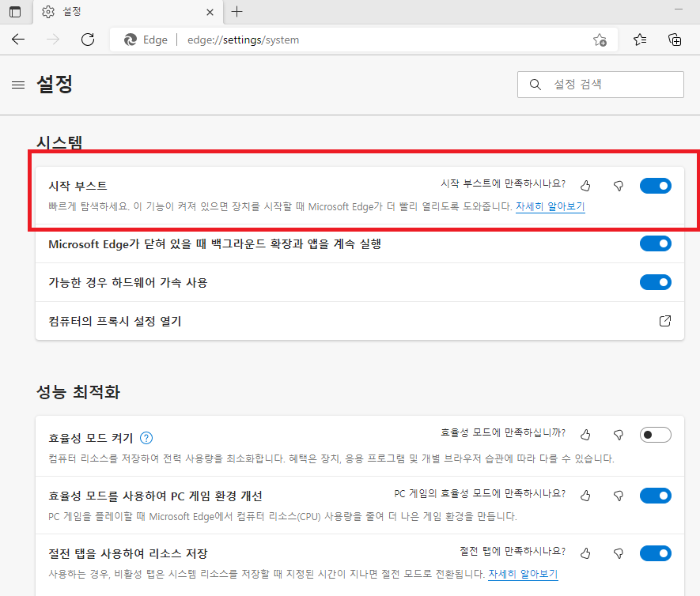Click 효율성 모드를 사용하여 PC 게임 환경 개선 label
Image resolution: width=700 pixels, height=596 pixels.
pyautogui.click(x=155, y=496)
